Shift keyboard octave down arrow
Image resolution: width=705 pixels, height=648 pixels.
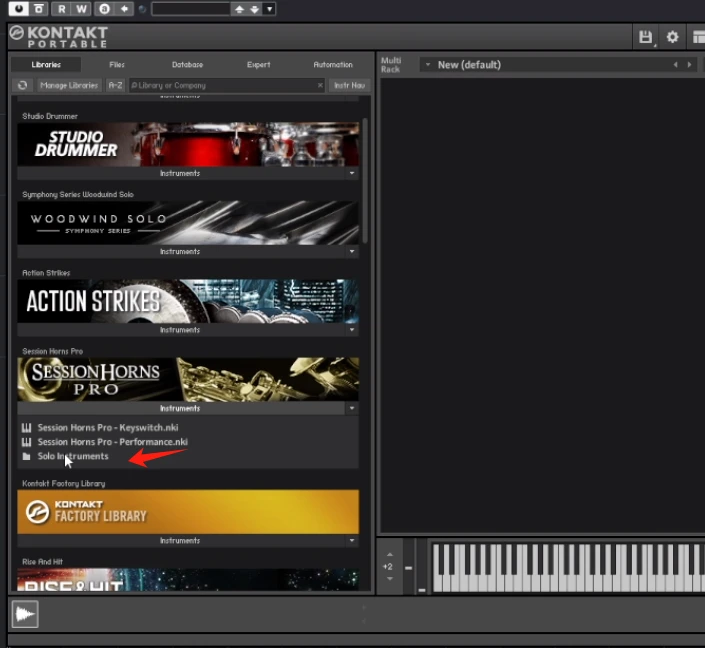pos(390,579)
